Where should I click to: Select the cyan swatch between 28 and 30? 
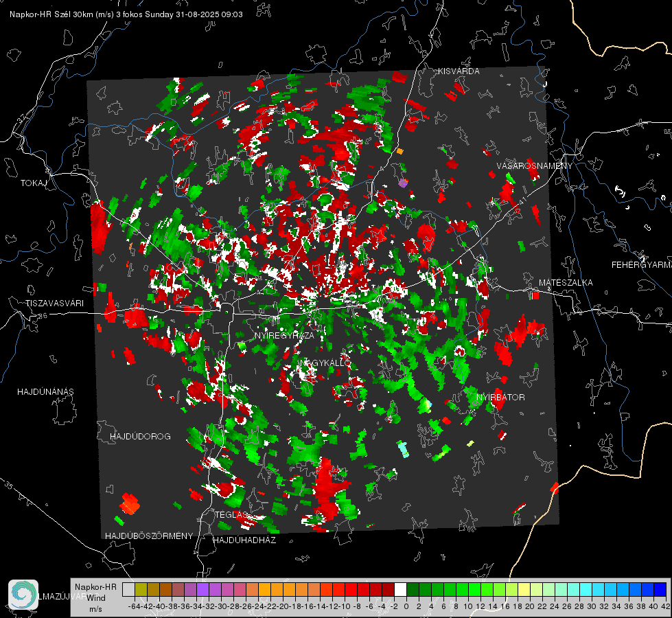point(586,590)
